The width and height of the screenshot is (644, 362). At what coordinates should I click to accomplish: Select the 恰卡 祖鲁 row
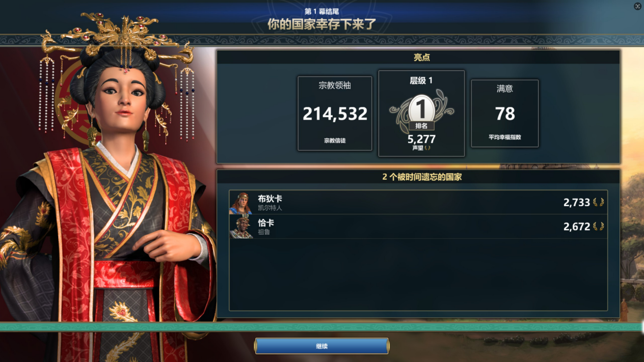(418, 227)
